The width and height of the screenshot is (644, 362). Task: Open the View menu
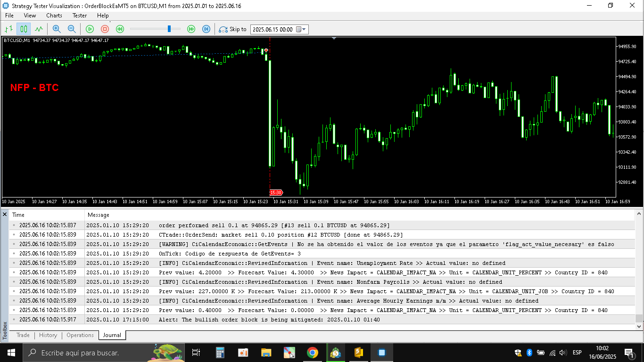click(30, 16)
